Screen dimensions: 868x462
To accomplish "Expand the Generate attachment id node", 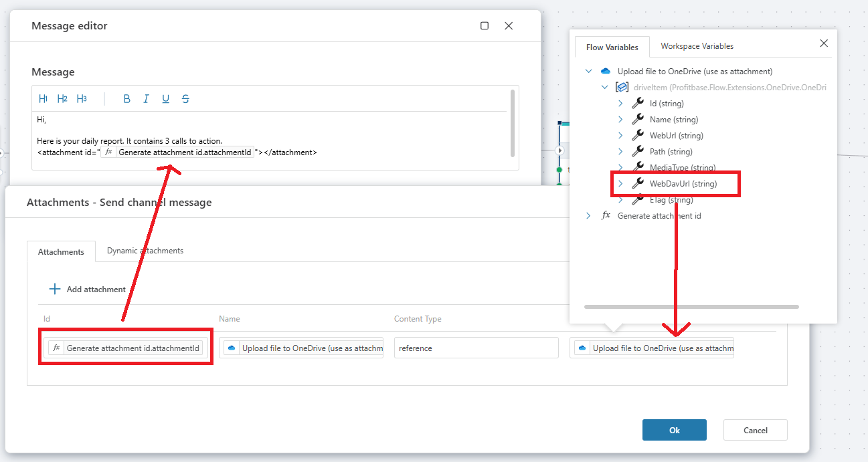I will pos(588,216).
